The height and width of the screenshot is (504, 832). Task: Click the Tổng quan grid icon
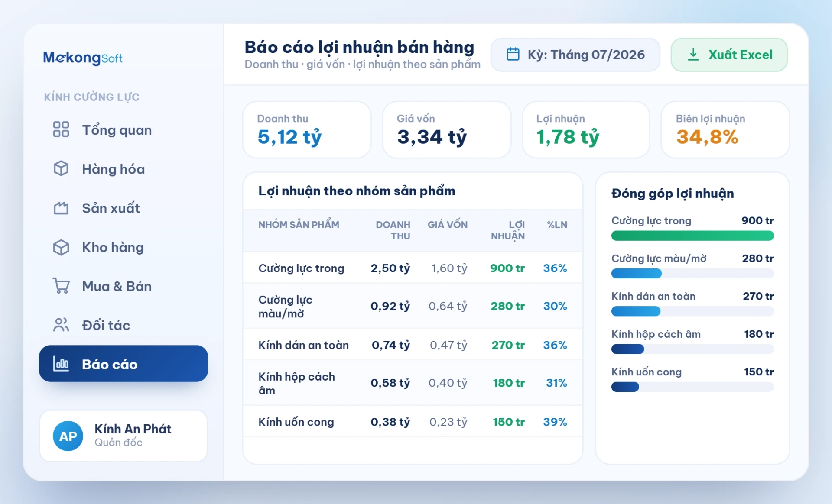(x=61, y=129)
